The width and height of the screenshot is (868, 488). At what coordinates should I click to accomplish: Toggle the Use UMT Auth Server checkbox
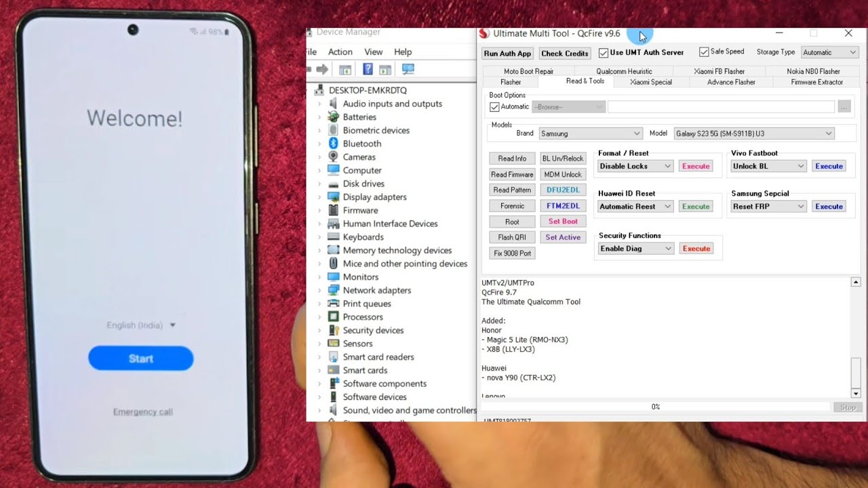[x=604, y=53]
